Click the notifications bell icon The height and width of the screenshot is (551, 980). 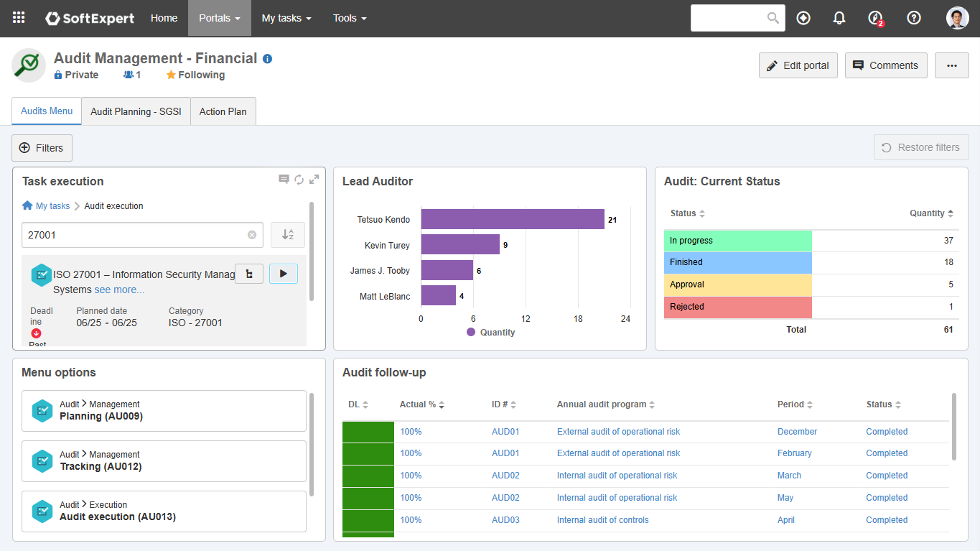point(839,18)
